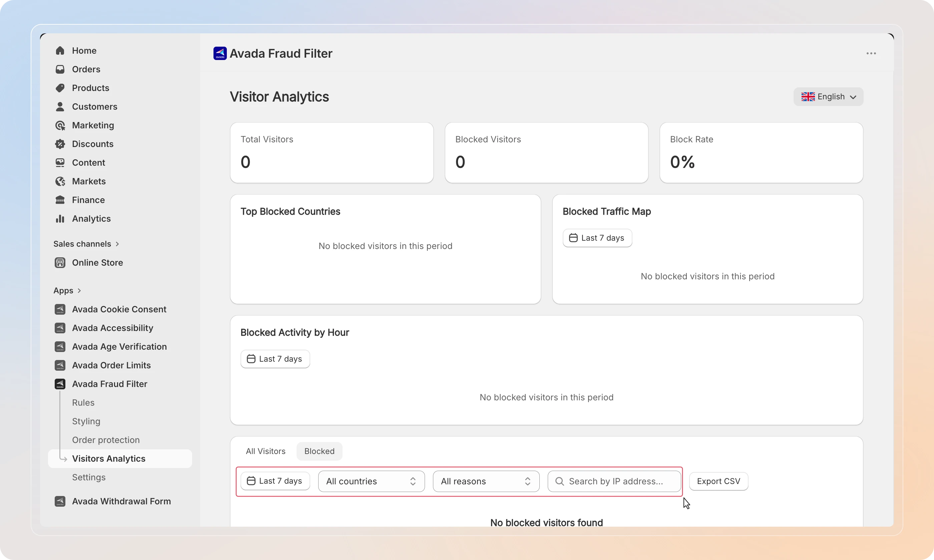Open the English language dropdown
This screenshot has height=560, width=934.
point(828,97)
